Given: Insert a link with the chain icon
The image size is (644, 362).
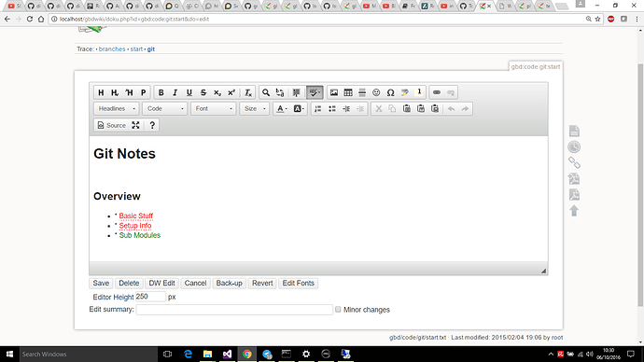Looking at the screenshot, I should pos(437,92).
